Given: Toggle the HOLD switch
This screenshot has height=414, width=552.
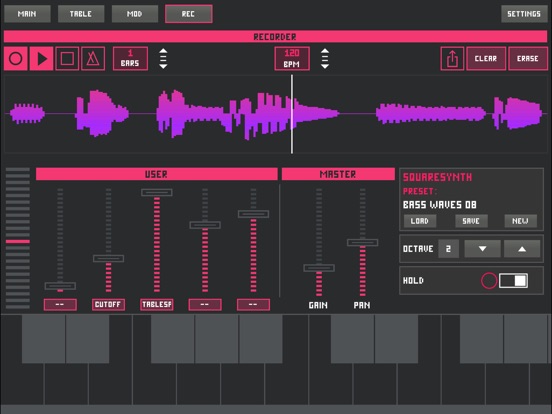Looking at the screenshot, I should 513,281.
